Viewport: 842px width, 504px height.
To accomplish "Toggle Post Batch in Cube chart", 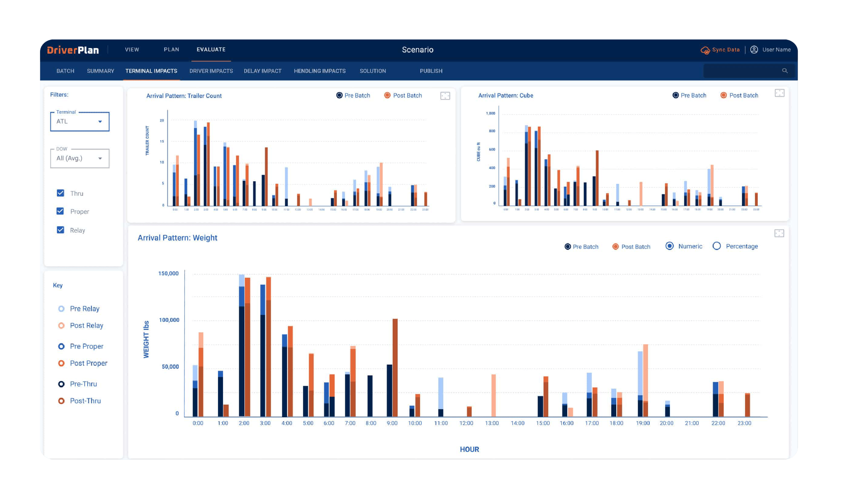I will (723, 95).
